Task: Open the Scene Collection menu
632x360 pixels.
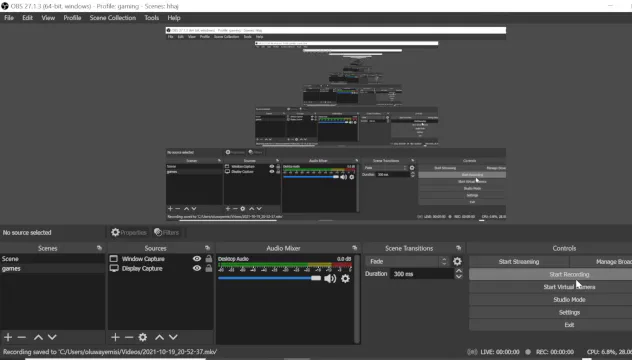Action: [112, 18]
